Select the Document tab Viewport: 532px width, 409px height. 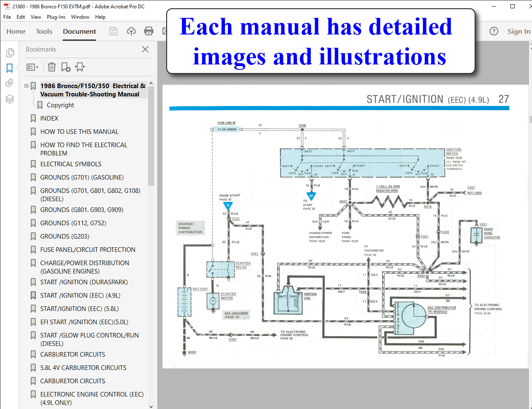79,31
